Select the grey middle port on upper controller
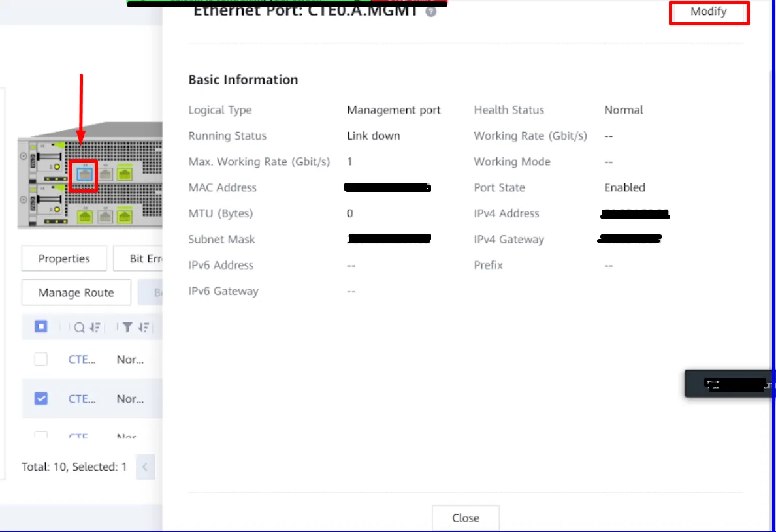The height and width of the screenshot is (532, 776). pyautogui.click(x=105, y=174)
